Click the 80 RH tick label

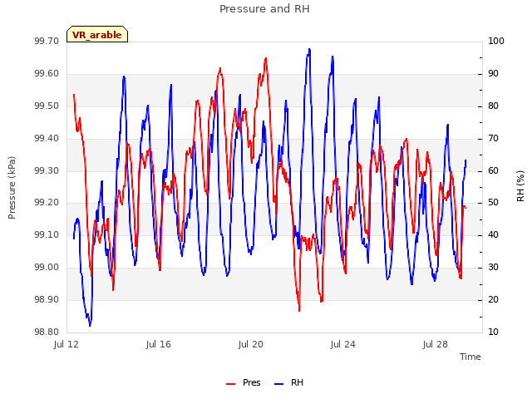tap(493, 106)
